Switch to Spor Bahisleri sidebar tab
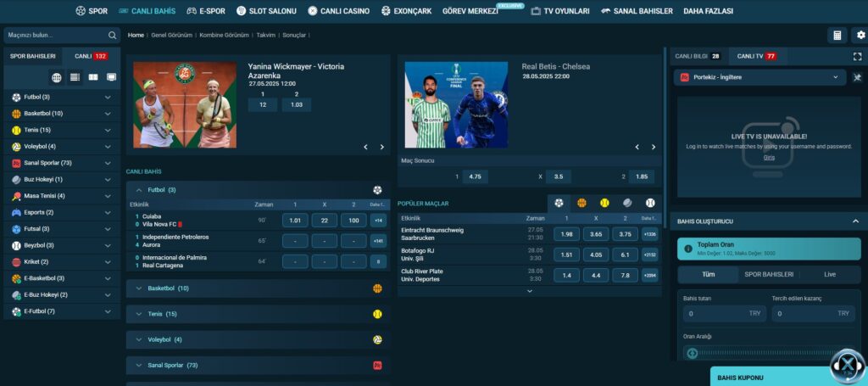The height and width of the screenshot is (386, 868). (x=33, y=56)
